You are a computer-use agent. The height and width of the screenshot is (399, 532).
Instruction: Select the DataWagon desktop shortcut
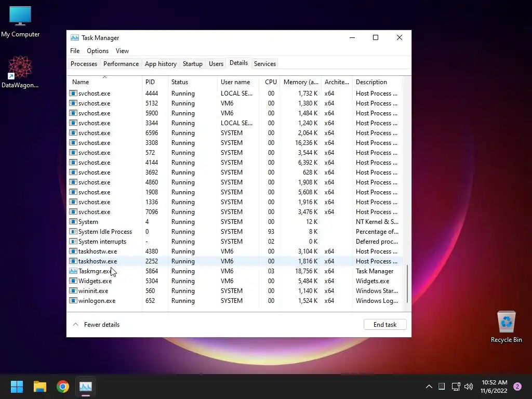tap(20, 72)
